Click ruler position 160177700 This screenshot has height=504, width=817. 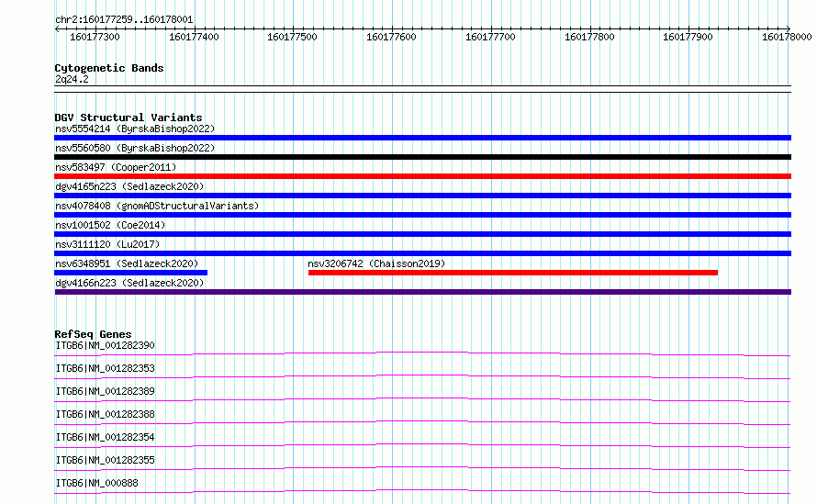pos(490,37)
